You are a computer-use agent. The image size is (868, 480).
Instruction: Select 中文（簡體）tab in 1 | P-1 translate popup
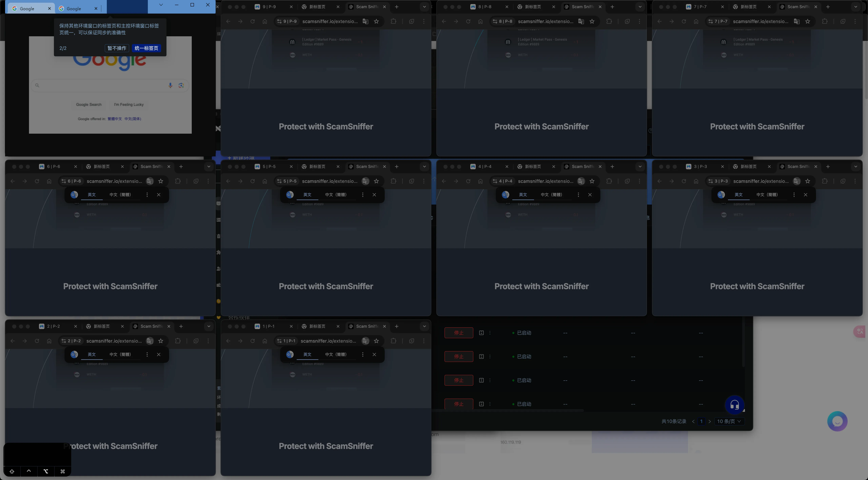pyautogui.click(x=336, y=354)
